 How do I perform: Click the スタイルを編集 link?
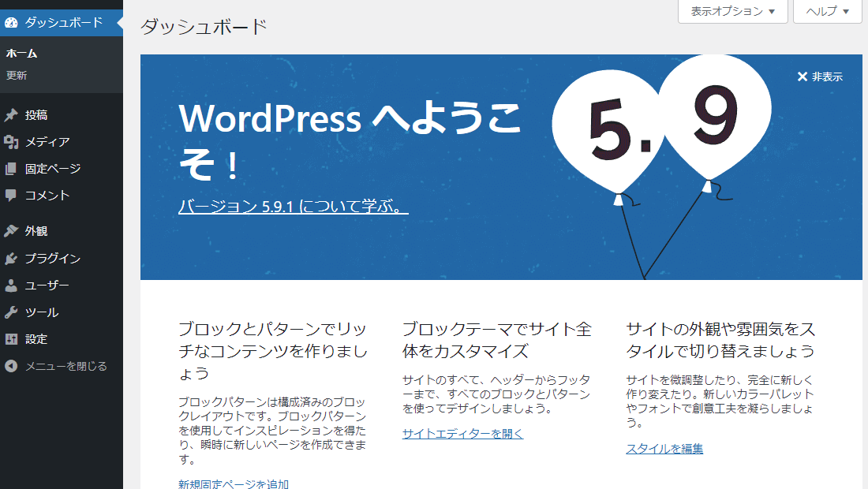pyautogui.click(x=664, y=448)
